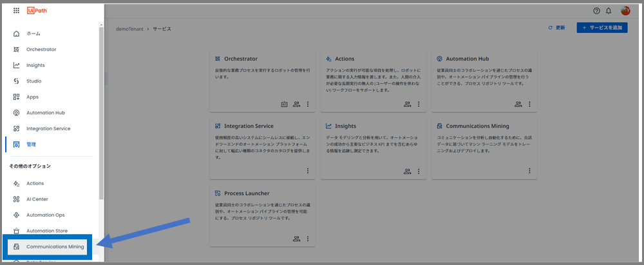This screenshot has width=644, height=265.
Task: Click the Apps icon in sidebar
Action: tap(17, 97)
